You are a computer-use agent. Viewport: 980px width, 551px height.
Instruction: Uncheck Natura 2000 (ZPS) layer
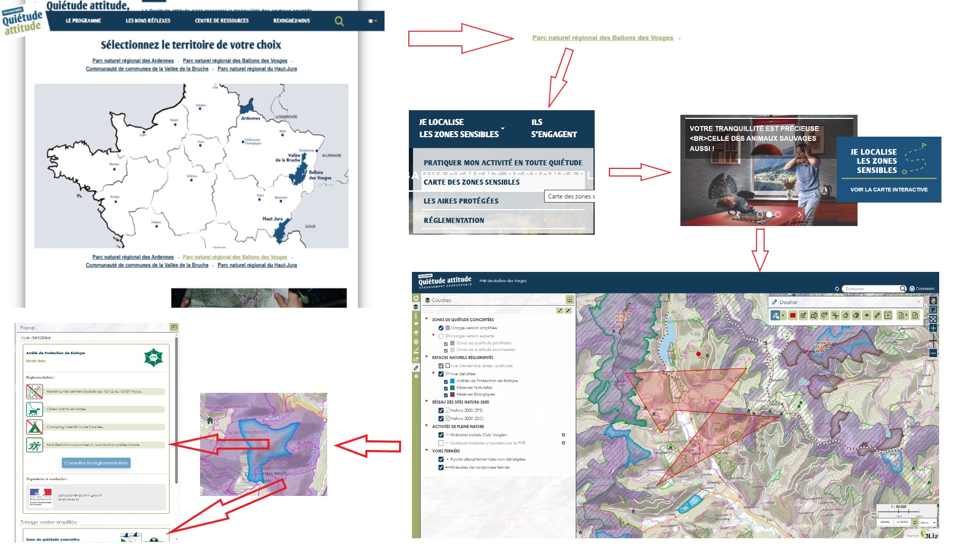click(x=441, y=410)
